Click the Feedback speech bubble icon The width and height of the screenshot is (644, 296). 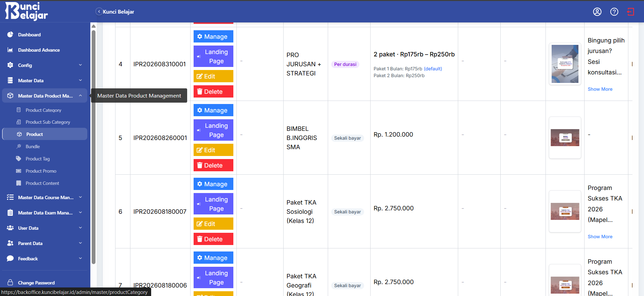(10, 259)
